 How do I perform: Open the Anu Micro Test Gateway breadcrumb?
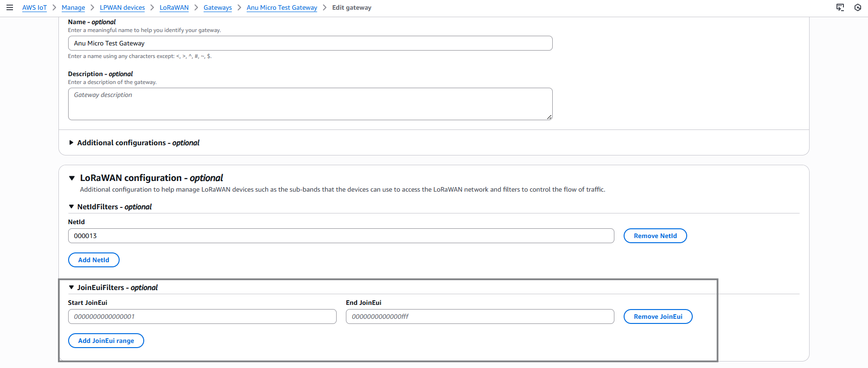pos(281,7)
